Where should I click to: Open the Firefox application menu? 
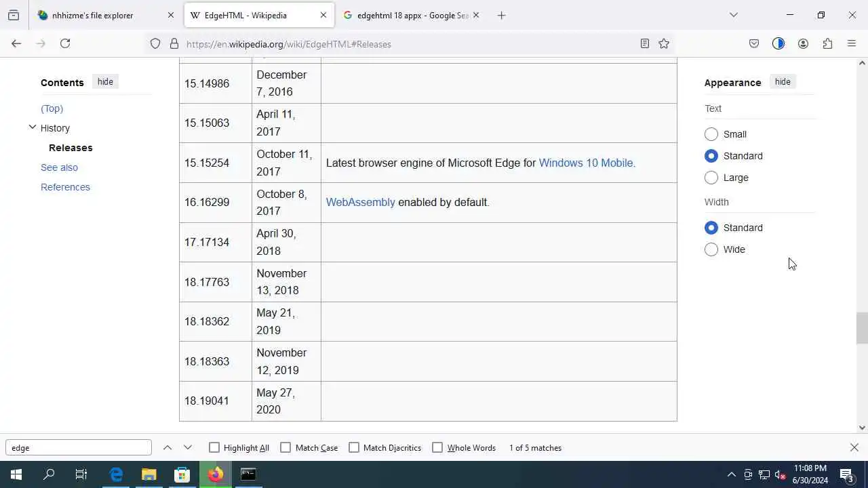(852, 43)
